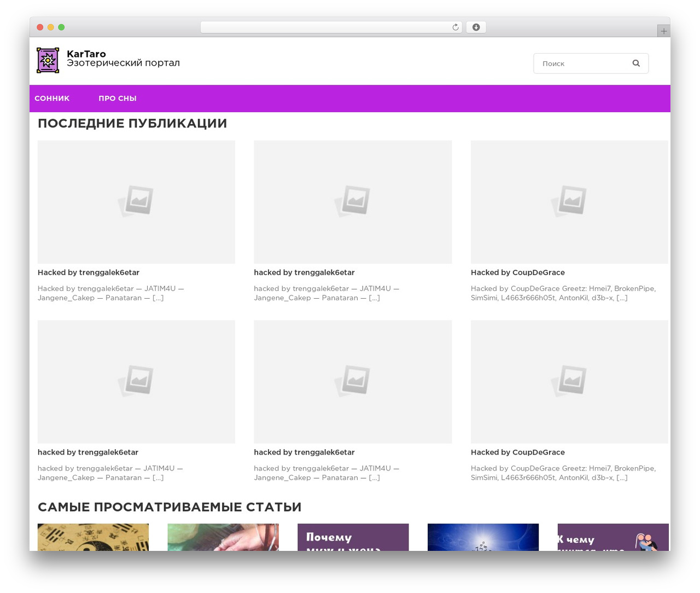Click bottom-row excerpt "Hacked by CoupDeGrace Greetz: Hmei7"
700x593 pixels.
[563, 473]
